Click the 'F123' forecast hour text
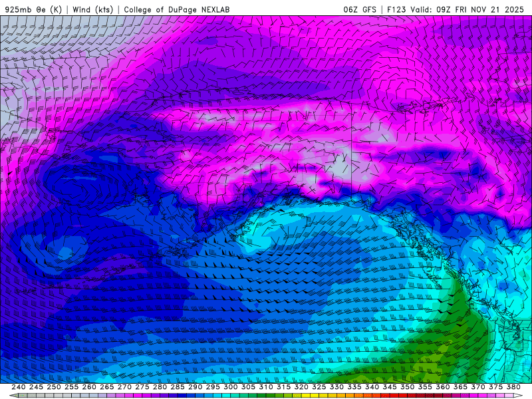 point(397,9)
